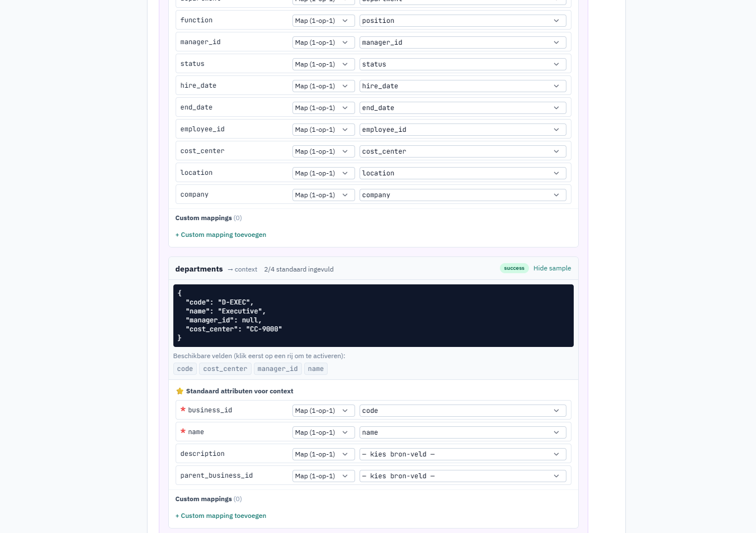The width and height of the screenshot is (756, 533).
Task: Click the '→ context' label
Action: [242, 269]
